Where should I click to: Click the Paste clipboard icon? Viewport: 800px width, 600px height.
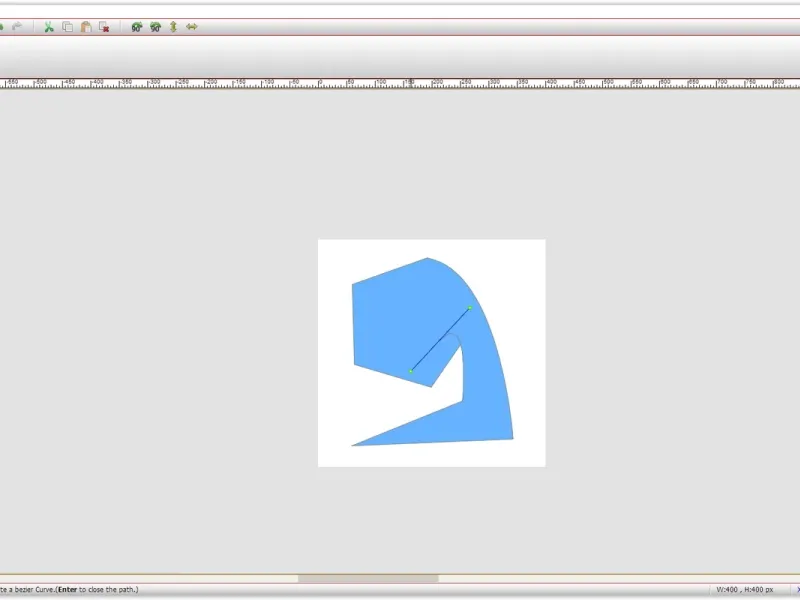86,27
